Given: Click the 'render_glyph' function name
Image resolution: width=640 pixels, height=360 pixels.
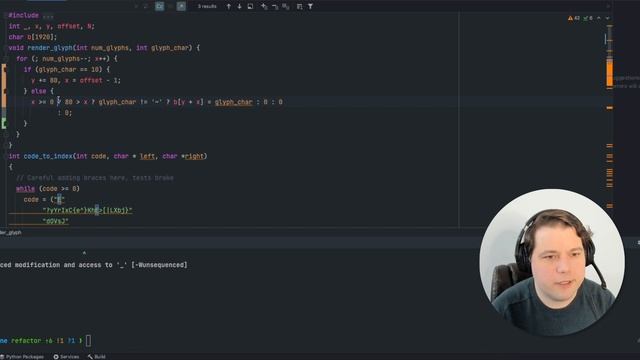Looking at the screenshot, I should (x=50, y=48).
